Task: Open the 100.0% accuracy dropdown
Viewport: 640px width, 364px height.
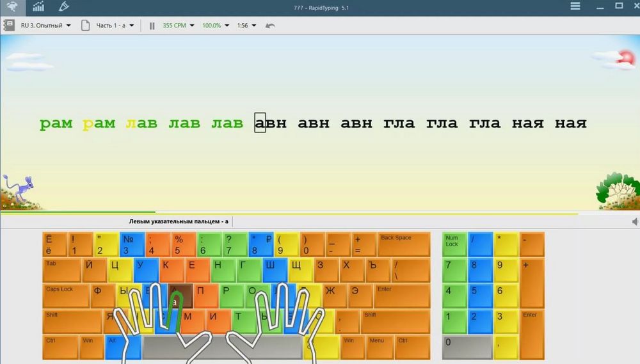Action: point(215,26)
